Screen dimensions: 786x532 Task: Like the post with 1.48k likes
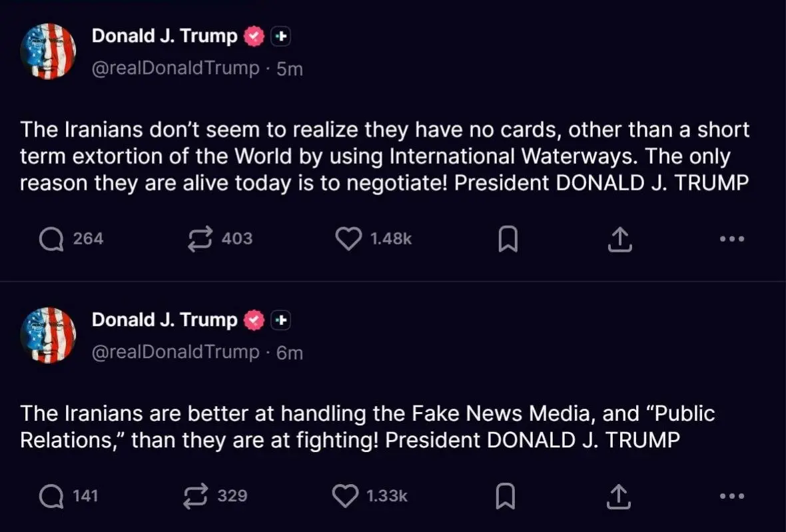pyautogui.click(x=348, y=238)
